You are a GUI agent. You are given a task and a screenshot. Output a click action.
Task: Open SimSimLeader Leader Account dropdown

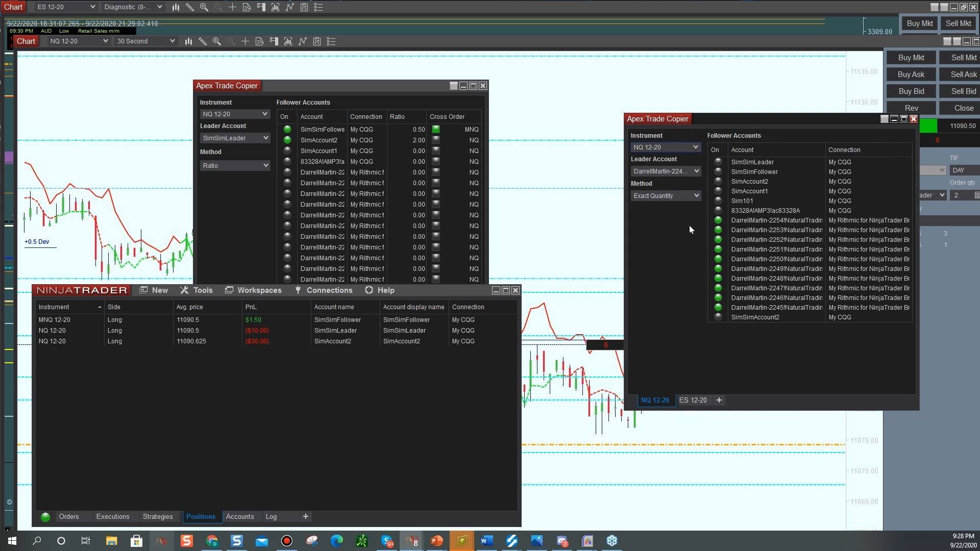235,138
